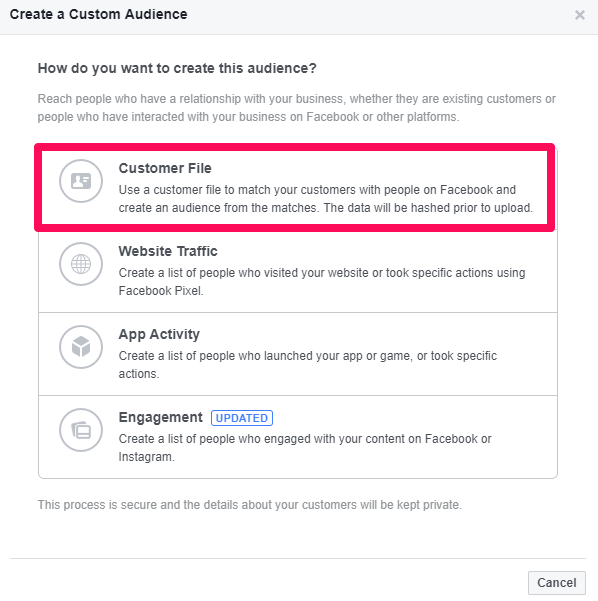
Task: Click the Engagement stacked pages icon
Action: click(81, 430)
